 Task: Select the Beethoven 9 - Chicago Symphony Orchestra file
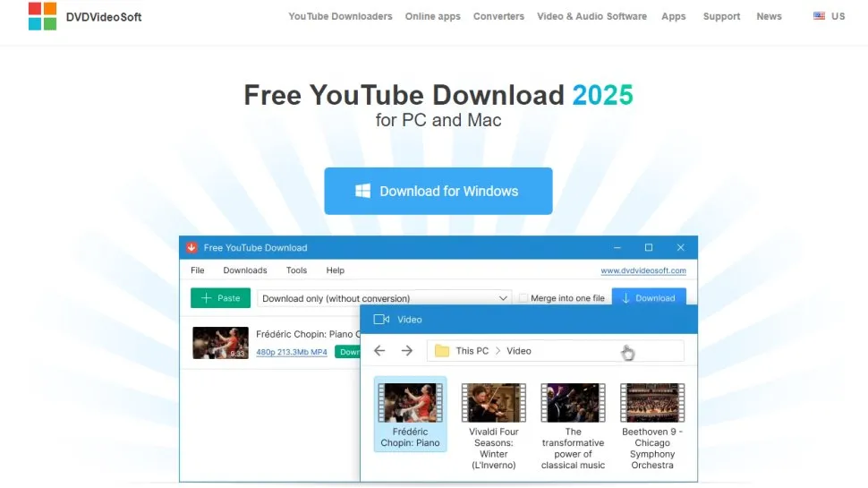point(652,426)
